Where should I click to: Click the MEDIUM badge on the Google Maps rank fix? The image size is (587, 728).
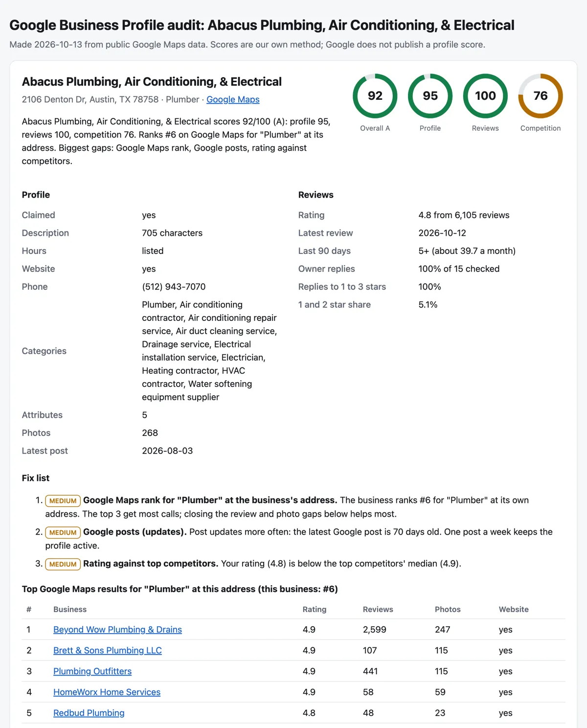[x=63, y=500]
